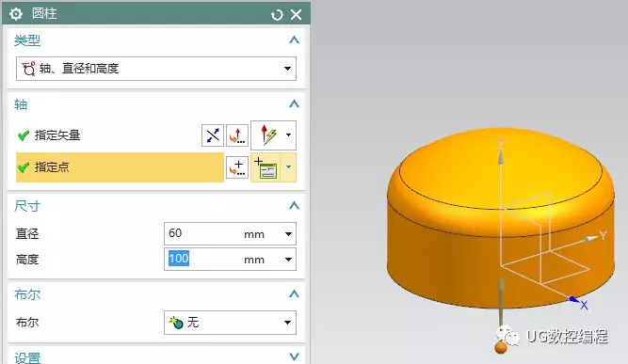The image size is (628, 364).
Task: Close the Cylinder dialog
Action: (x=296, y=15)
